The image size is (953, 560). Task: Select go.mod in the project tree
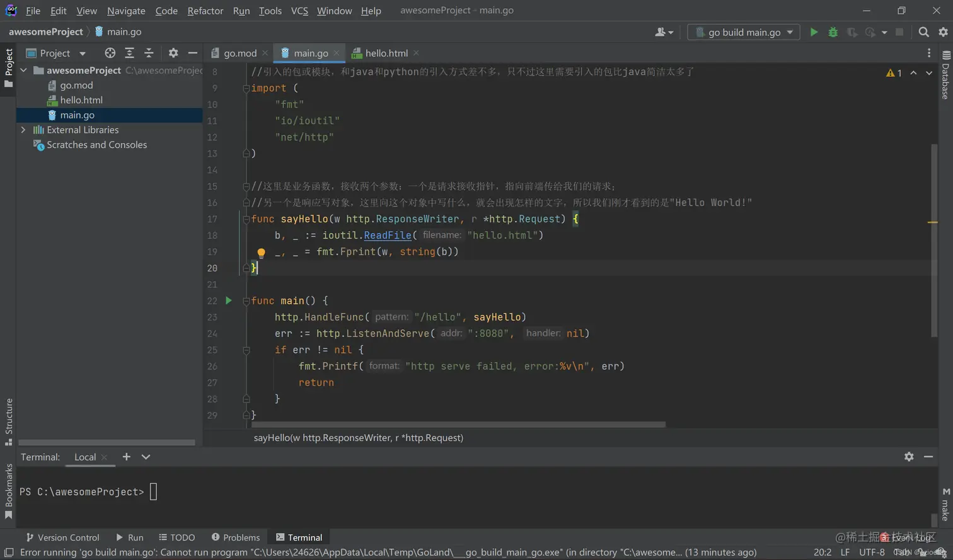(76, 85)
